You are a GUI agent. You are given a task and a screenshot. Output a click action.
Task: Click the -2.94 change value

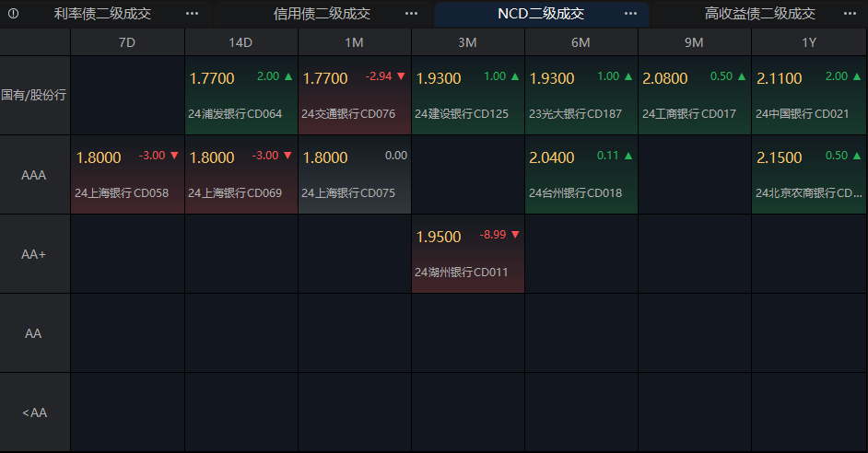[379, 76]
